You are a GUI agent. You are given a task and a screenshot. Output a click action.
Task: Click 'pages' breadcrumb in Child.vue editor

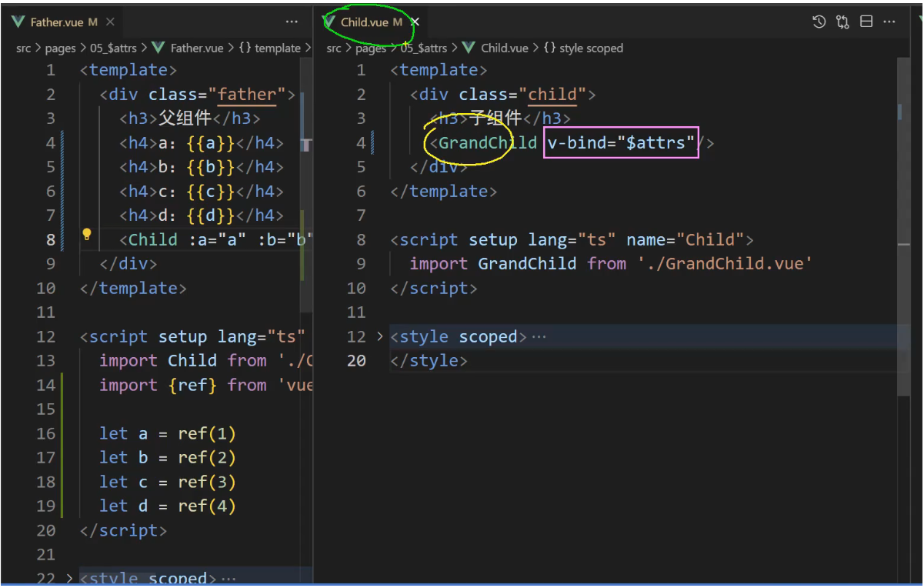point(371,48)
